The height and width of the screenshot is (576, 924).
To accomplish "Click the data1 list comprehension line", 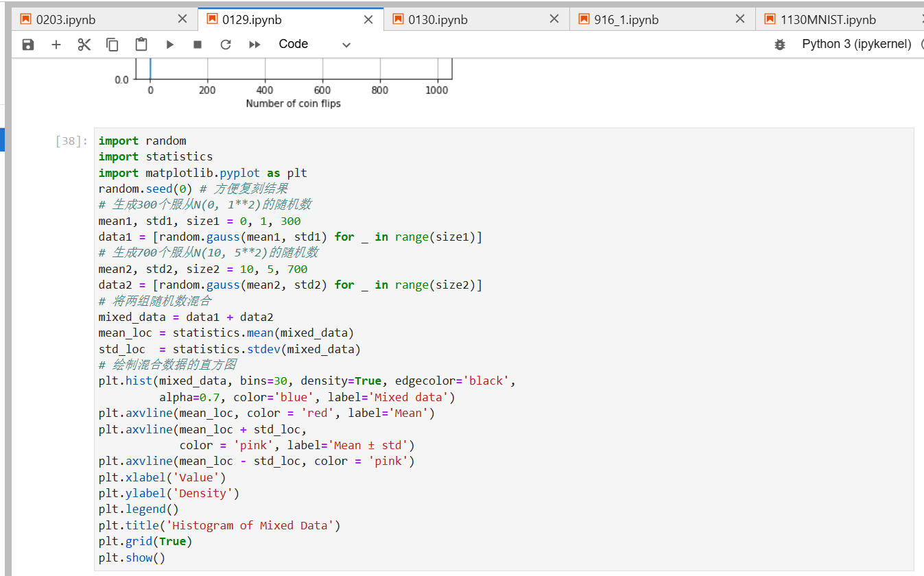I will pyautogui.click(x=291, y=237).
